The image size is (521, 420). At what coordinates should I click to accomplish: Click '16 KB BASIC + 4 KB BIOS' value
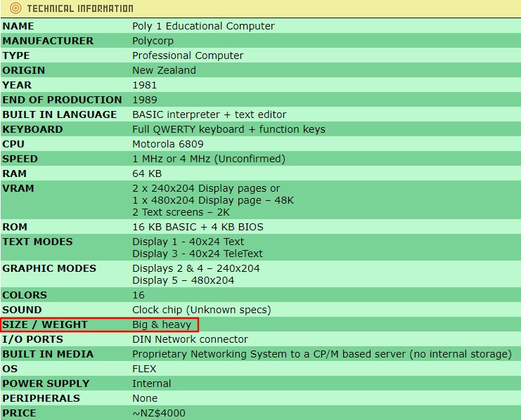(198, 227)
